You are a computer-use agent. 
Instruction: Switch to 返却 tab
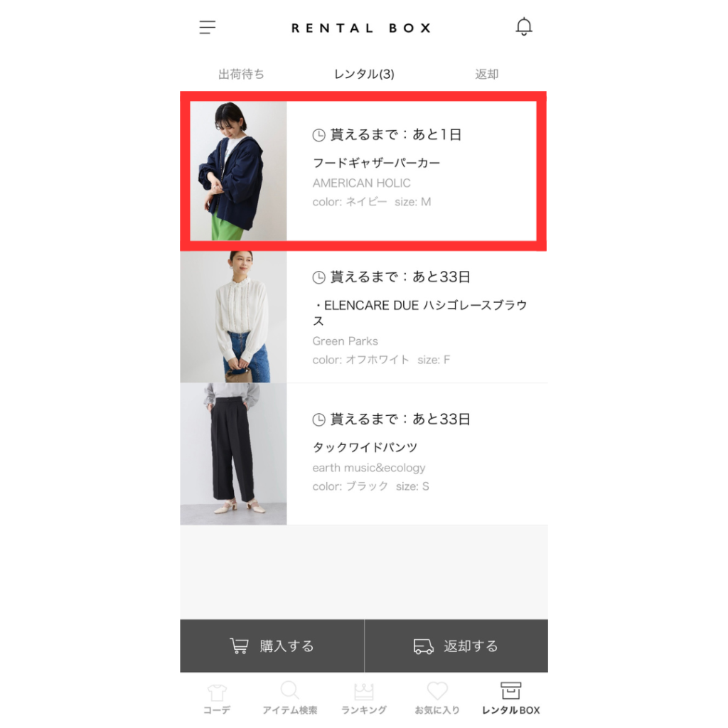pos(486,74)
